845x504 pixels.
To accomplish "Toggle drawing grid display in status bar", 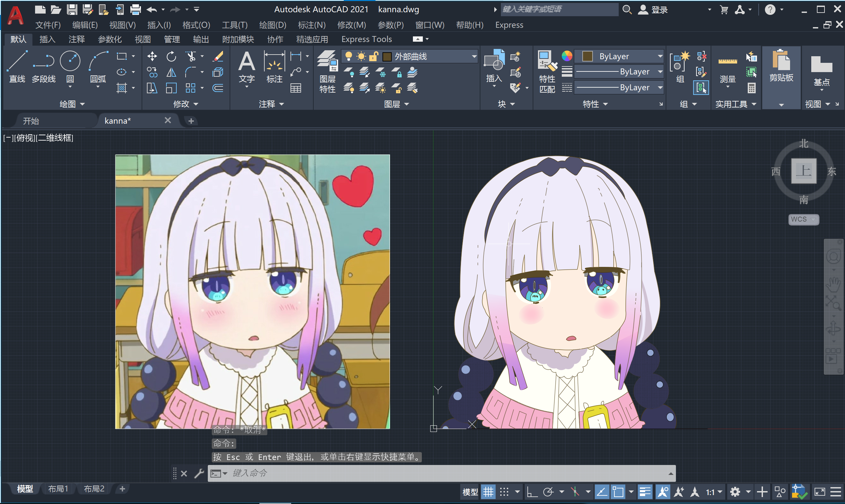I will click(x=488, y=492).
